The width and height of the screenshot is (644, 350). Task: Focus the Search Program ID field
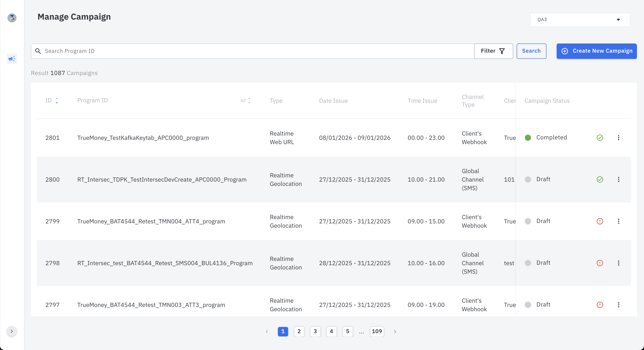pos(250,51)
